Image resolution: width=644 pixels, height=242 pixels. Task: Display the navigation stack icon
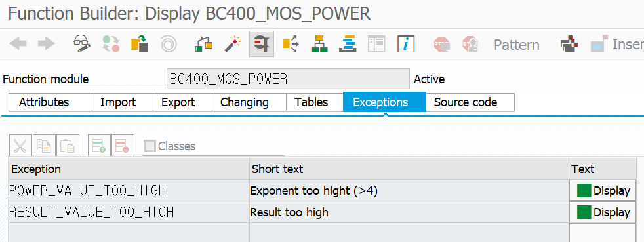348,44
